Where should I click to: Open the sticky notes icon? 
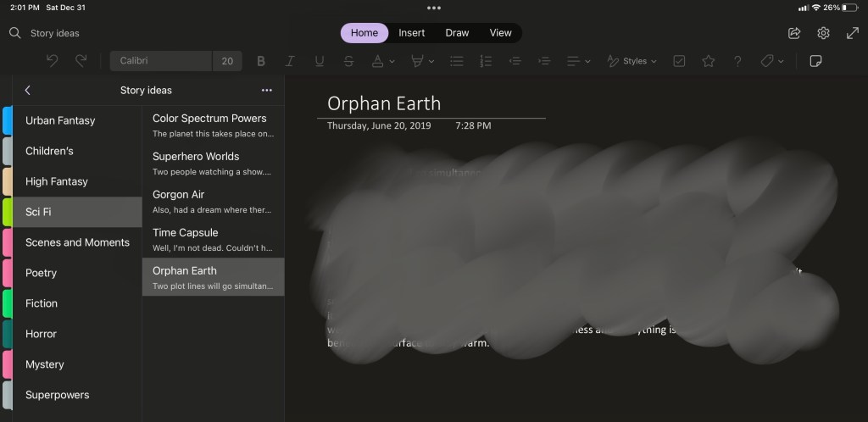tap(817, 61)
